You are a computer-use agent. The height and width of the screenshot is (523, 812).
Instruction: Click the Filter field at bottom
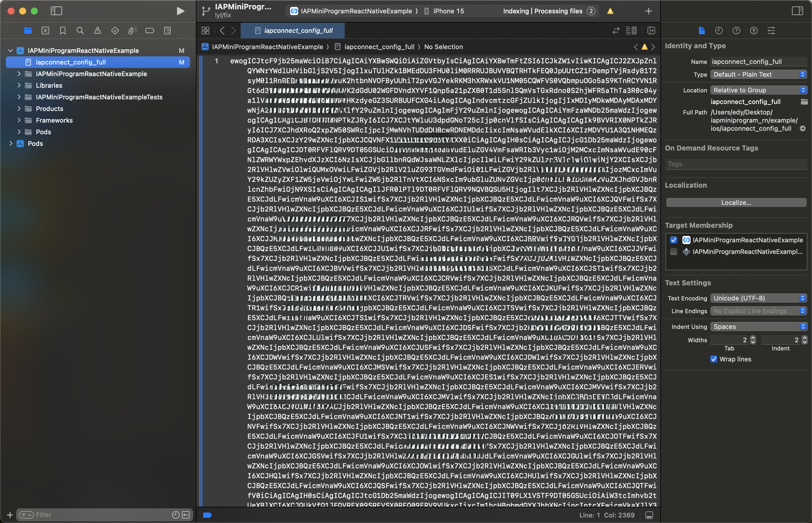(x=102, y=514)
